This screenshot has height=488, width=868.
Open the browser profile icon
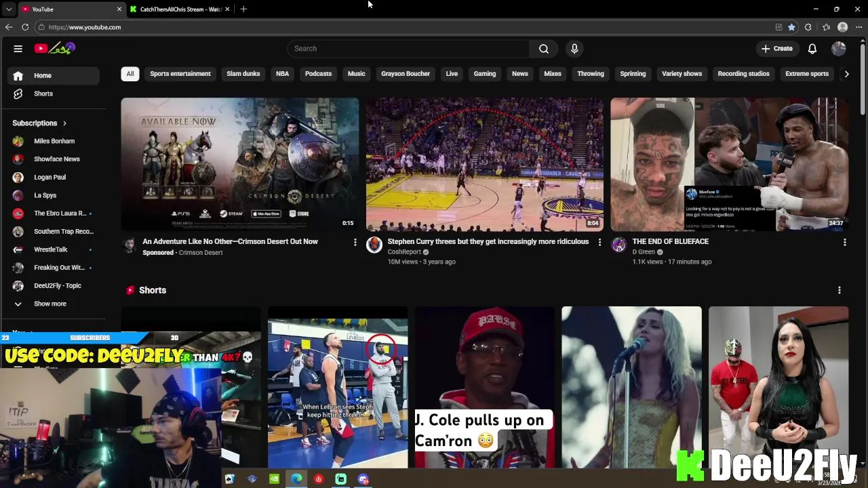843,27
